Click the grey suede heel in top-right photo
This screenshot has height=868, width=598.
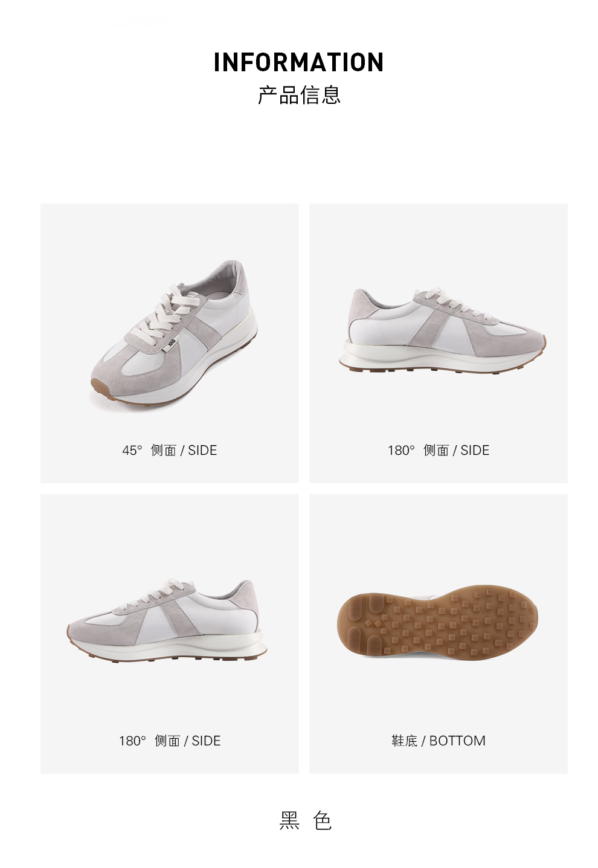(x=361, y=304)
